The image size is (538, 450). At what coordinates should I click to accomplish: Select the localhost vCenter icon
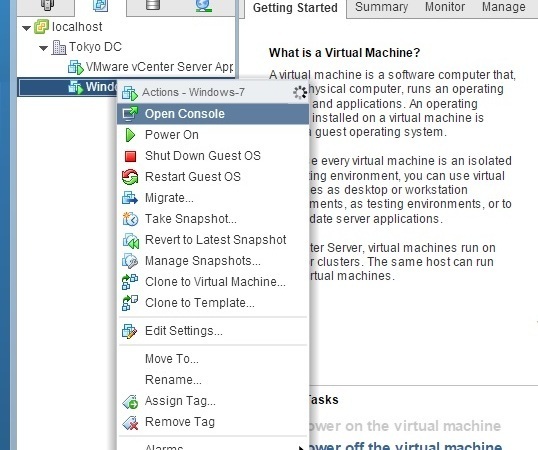[x=41, y=27]
